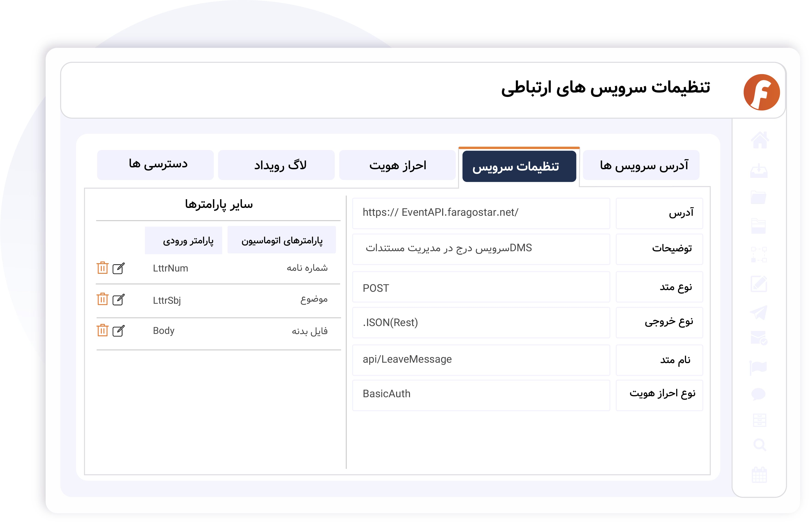This screenshot has height=525, width=812.
Task: Open the chat bubble icon in the sidebar
Action: pos(759,394)
